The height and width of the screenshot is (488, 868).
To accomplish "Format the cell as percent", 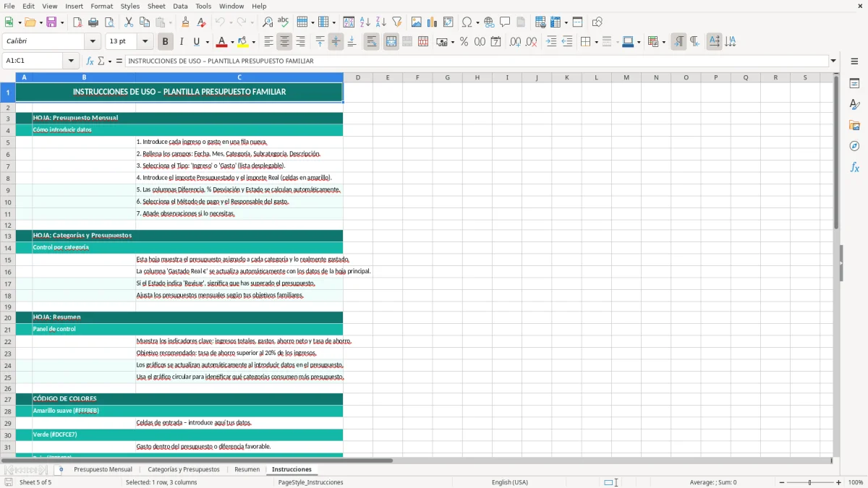I will click(464, 42).
